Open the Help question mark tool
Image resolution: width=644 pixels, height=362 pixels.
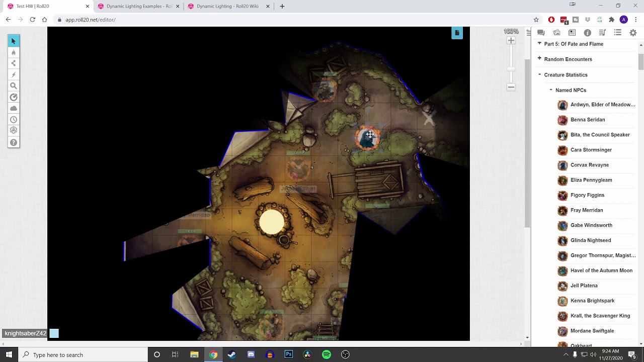[x=14, y=142]
